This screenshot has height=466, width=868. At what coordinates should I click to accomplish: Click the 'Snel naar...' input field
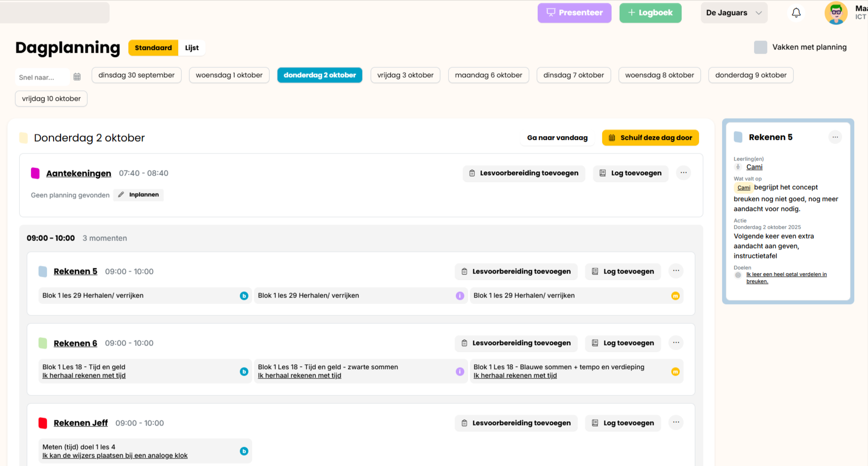41,77
